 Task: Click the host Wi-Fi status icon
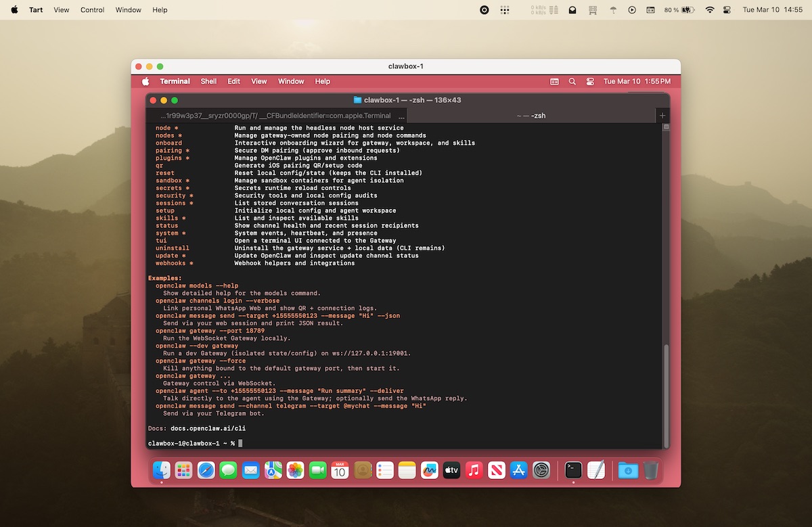coord(710,10)
